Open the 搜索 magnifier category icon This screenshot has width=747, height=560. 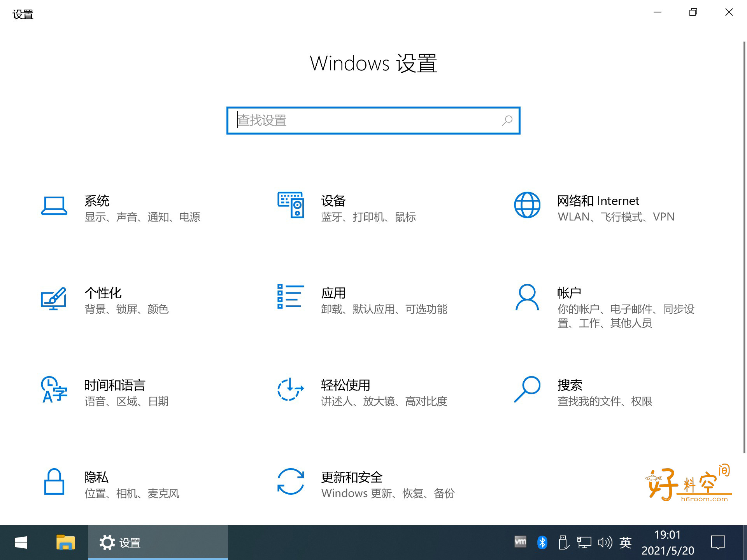coord(527,389)
